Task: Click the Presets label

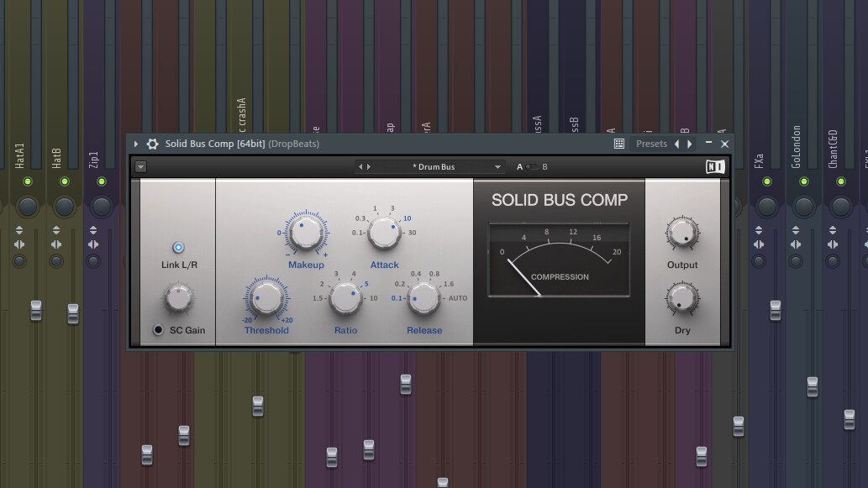Action: click(x=651, y=144)
